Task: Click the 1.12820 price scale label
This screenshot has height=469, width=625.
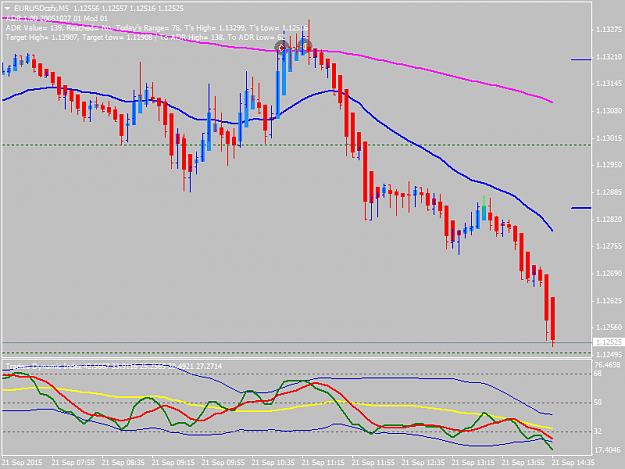Action: 609,220
